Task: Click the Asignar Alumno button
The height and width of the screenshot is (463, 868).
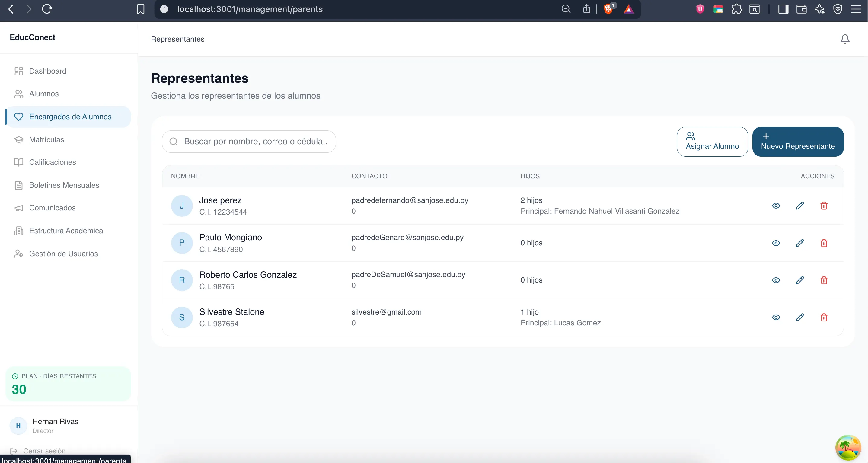Action: coord(712,142)
